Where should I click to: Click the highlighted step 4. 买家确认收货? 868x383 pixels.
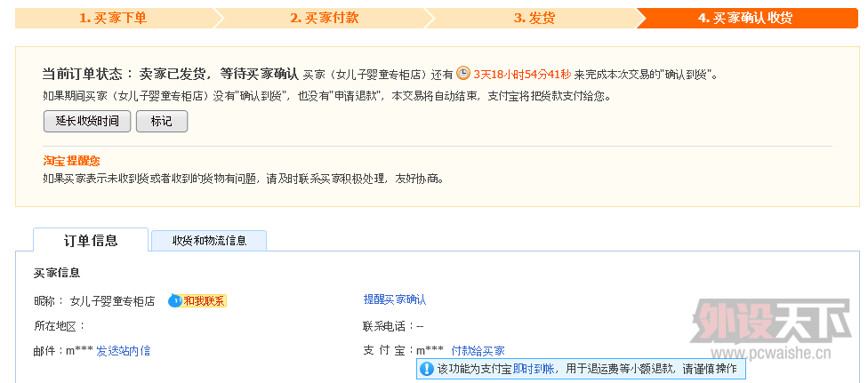[x=745, y=18]
